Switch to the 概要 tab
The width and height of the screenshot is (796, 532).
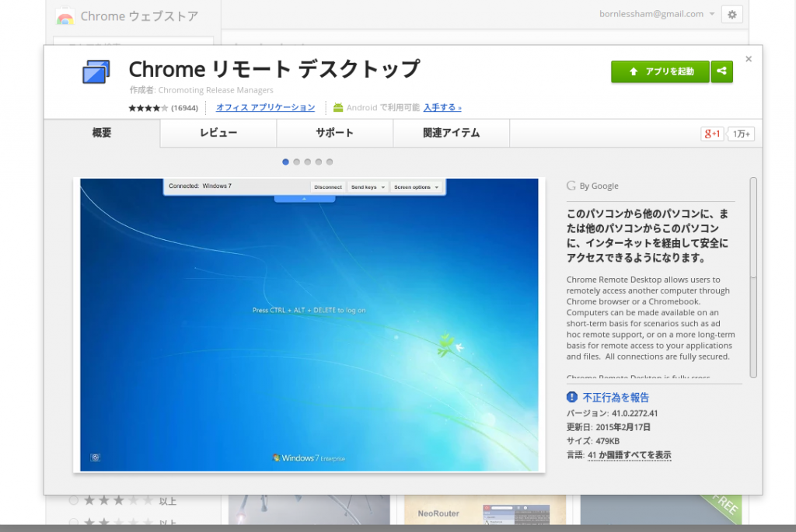point(102,133)
